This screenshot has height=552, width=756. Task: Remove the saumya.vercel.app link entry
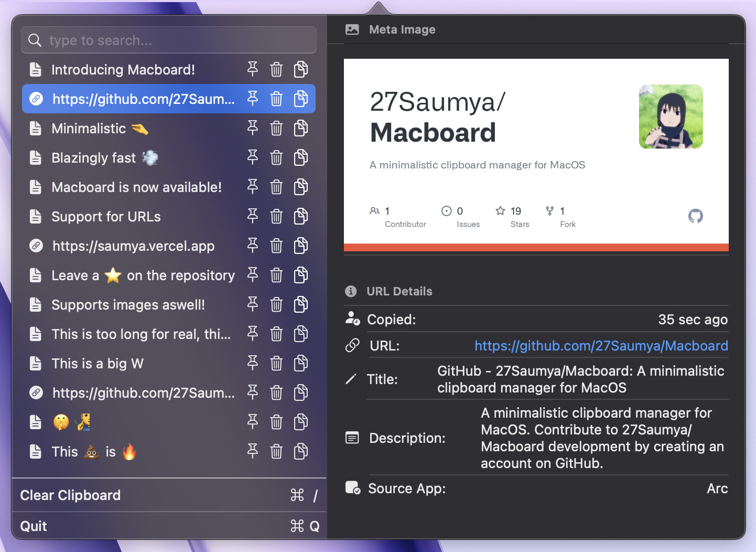(x=276, y=246)
